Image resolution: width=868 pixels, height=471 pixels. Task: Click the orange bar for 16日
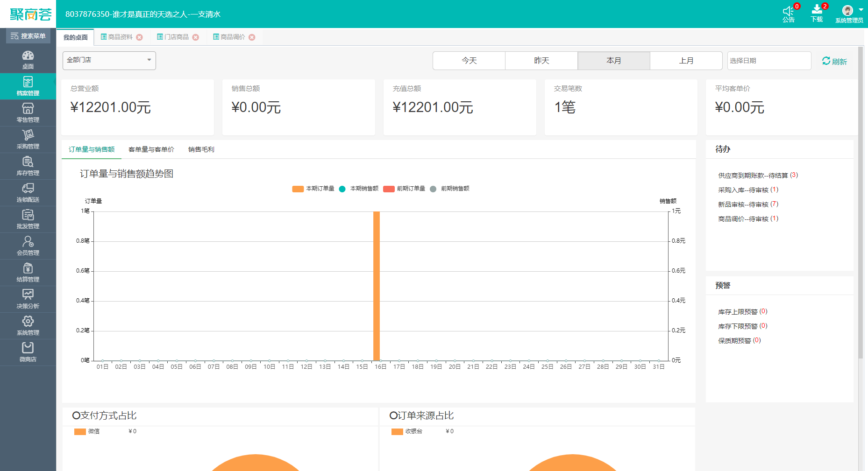pyautogui.click(x=377, y=286)
